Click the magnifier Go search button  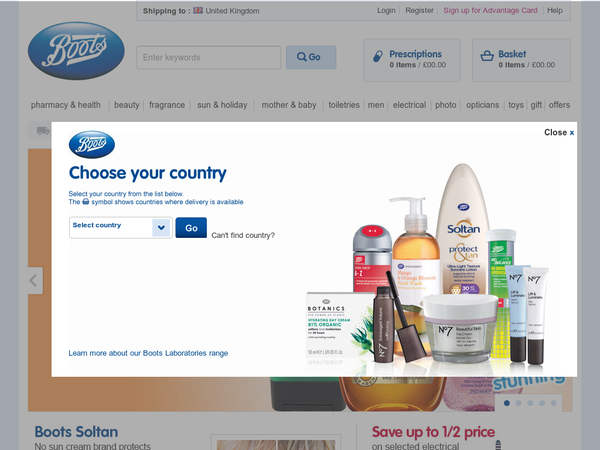point(311,57)
